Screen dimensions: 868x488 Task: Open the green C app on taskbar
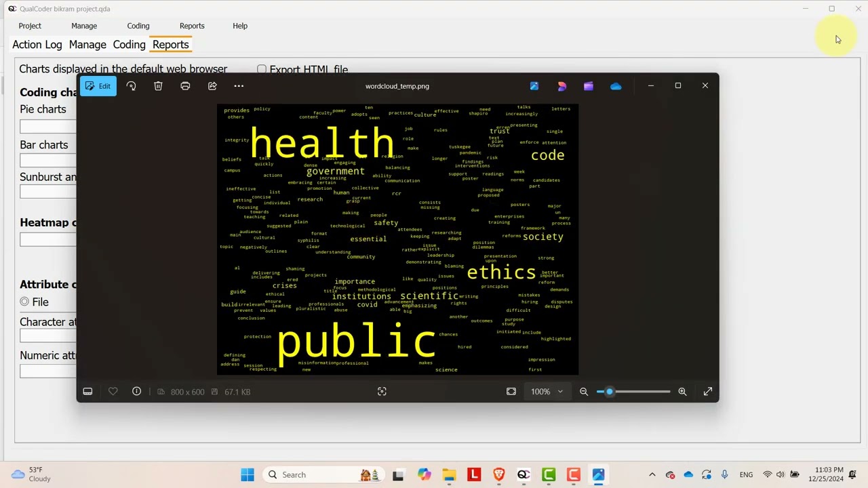tap(549, 474)
